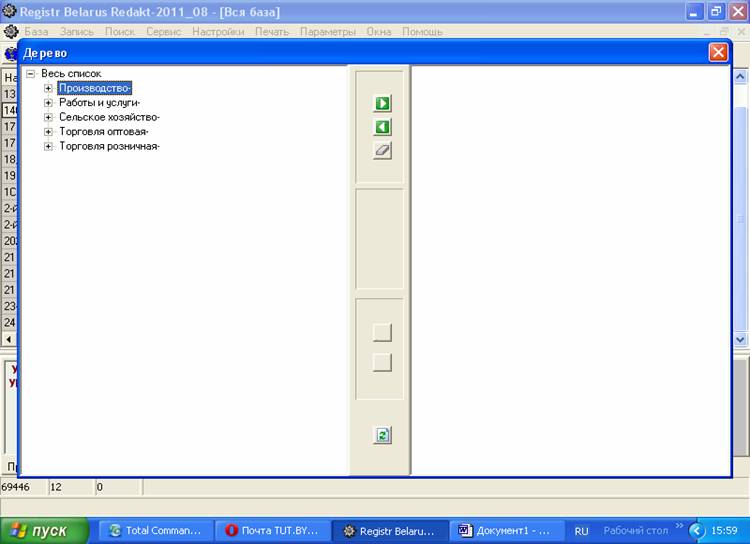
Task: Expand the Работы и услуги node
Action: coord(48,103)
